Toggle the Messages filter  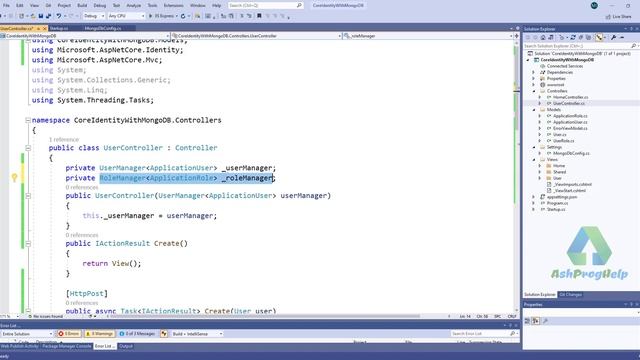137,334
